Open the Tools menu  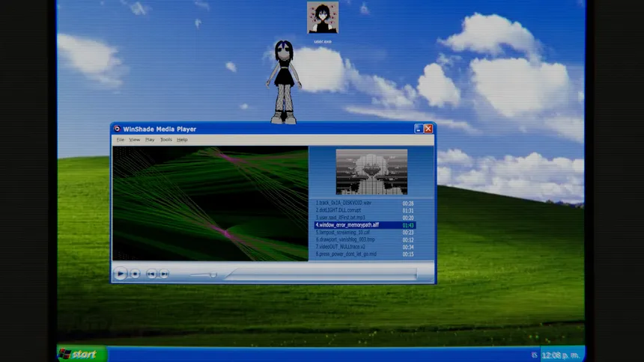click(166, 140)
